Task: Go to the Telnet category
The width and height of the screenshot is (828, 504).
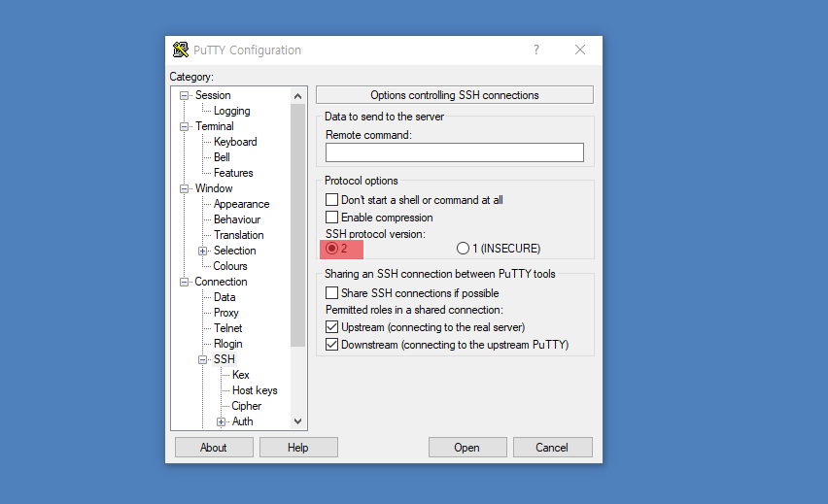Action: point(228,328)
